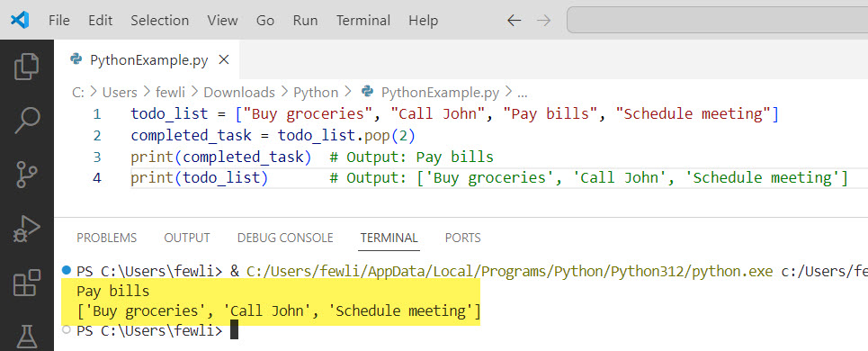The width and height of the screenshot is (868, 351).
Task: Switch to the PORTS panel tab
Action: point(463,238)
